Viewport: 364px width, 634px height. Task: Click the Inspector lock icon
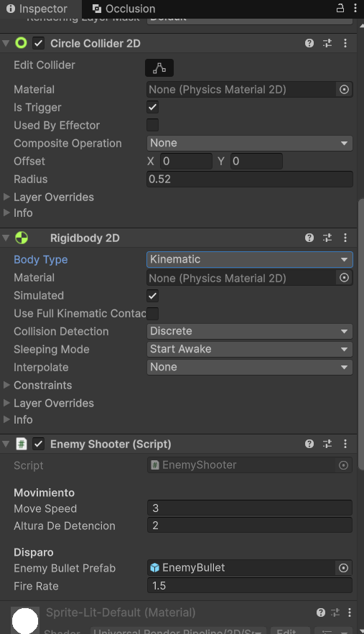(x=340, y=8)
